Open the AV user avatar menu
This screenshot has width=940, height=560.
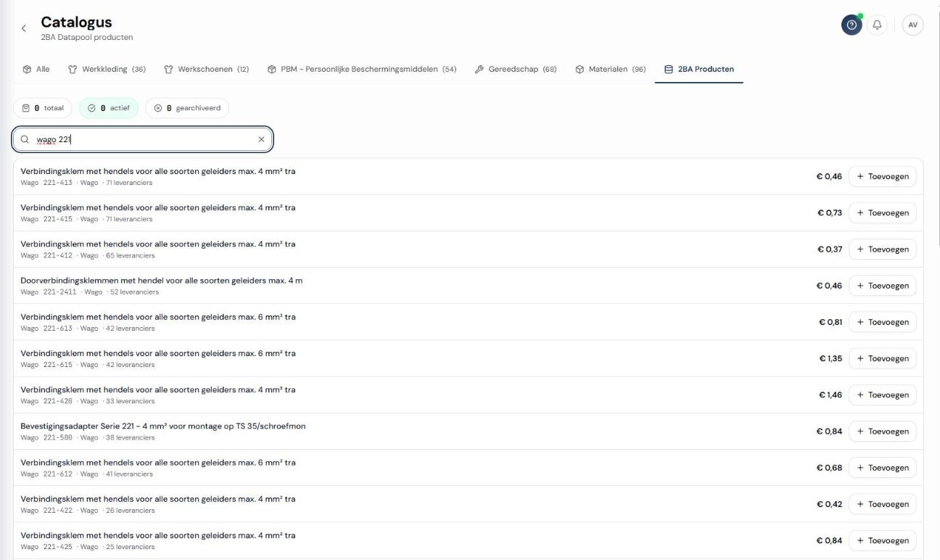coord(912,25)
